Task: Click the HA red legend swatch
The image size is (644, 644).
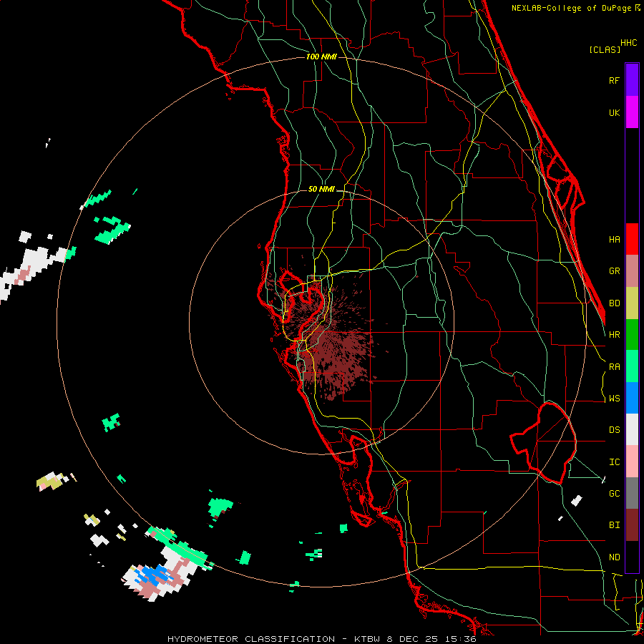Action: (x=632, y=239)
